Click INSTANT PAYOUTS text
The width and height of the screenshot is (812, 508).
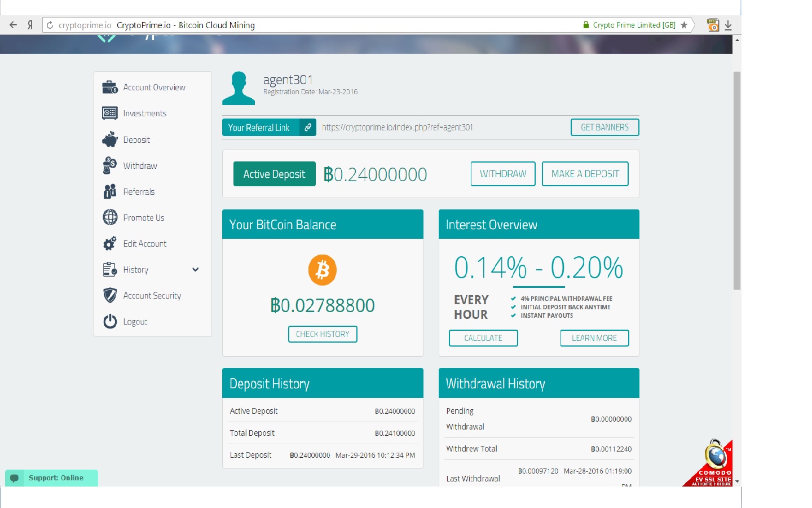tap(546, 316)
